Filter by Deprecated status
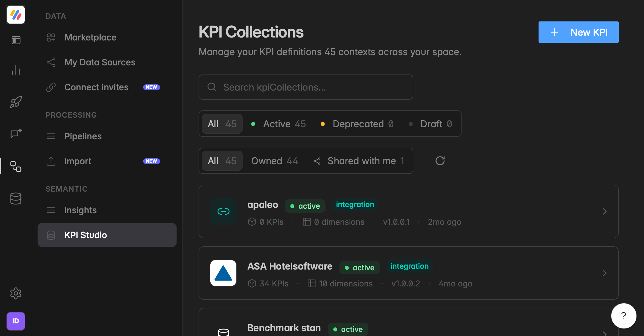 [x=357, y=124]
